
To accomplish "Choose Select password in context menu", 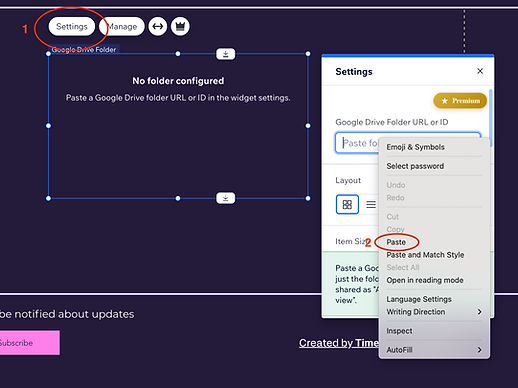I will pos(434,166).
